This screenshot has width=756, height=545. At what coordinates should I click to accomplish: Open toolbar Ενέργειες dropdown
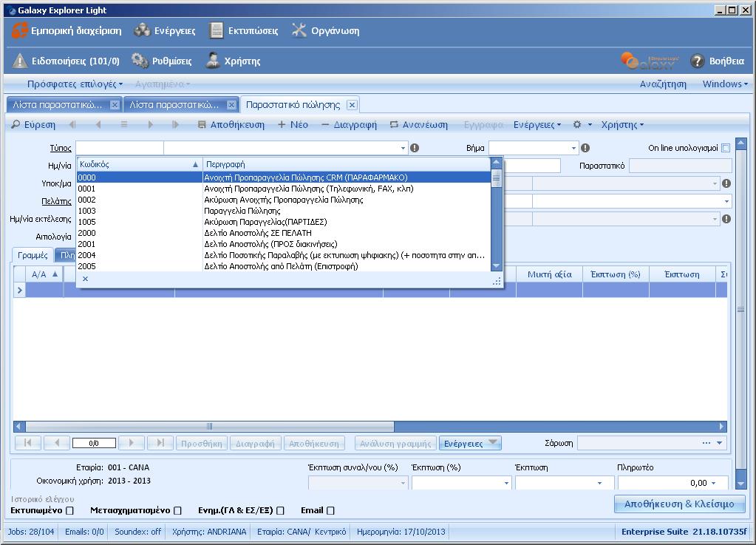[537, 124]
